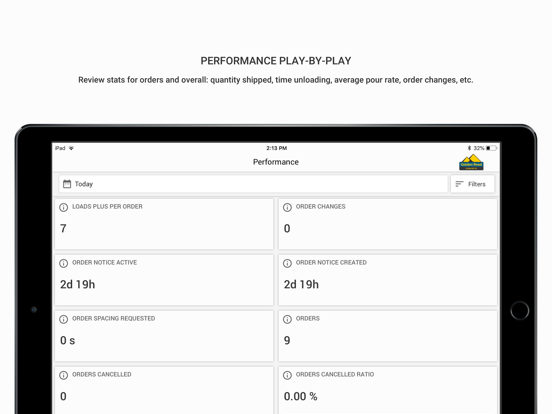The image size is (552, 414).
Task: Click the Golden Road company logo
Action: [471, 162]
